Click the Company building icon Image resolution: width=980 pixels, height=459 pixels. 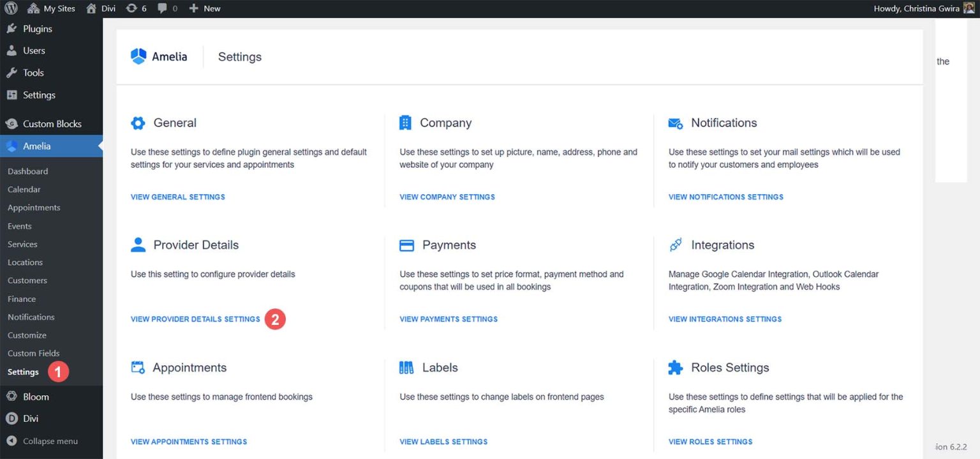pyautogui.click(x=406, y=123)
